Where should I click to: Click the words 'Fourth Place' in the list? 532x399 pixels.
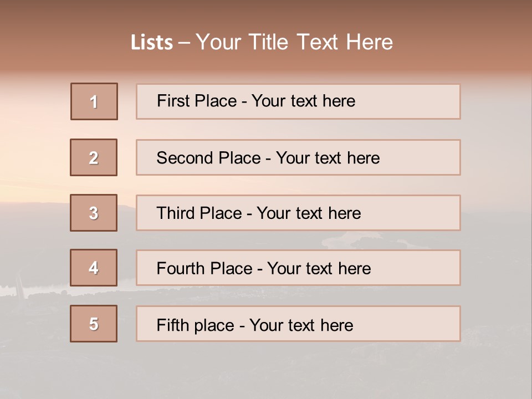[x=204, y=269]
